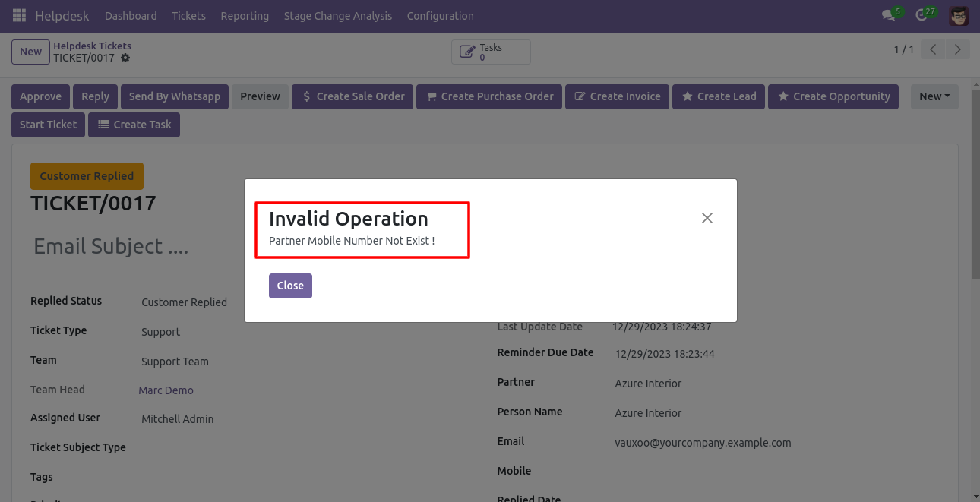
Task: Click the Reminder Due Date value
Action: pos(665,354)
